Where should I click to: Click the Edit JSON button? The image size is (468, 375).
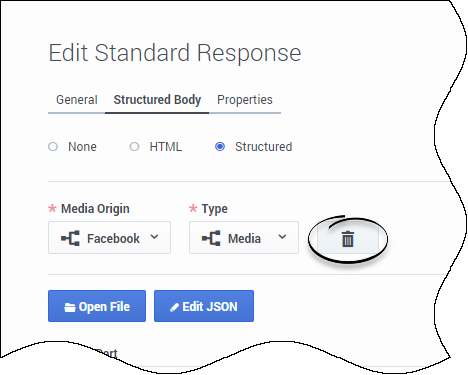pos(204,306)
